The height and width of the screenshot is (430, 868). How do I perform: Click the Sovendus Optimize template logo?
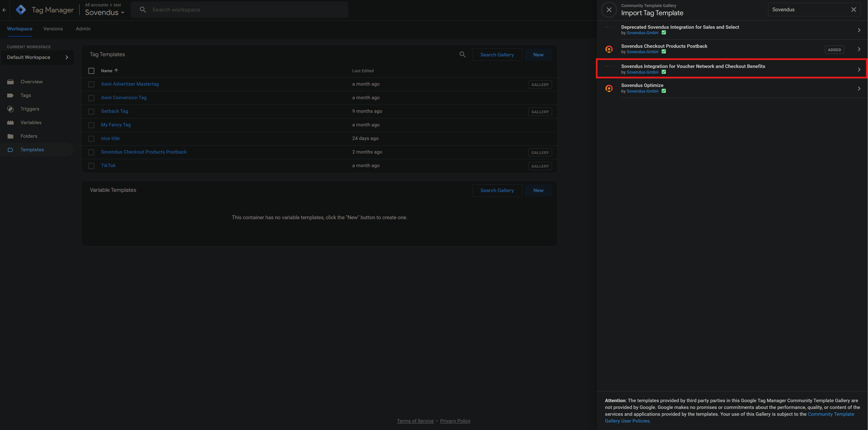(x=609, y=88)
